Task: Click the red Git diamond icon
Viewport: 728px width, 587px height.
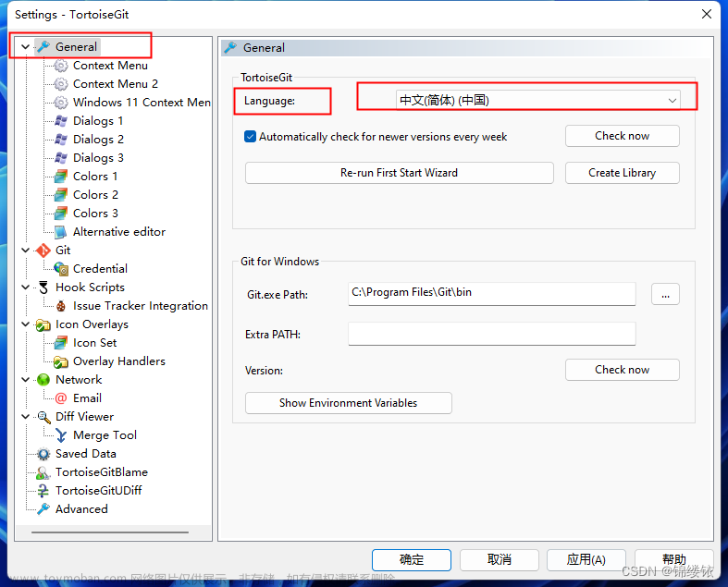Action: pos(43,251)
